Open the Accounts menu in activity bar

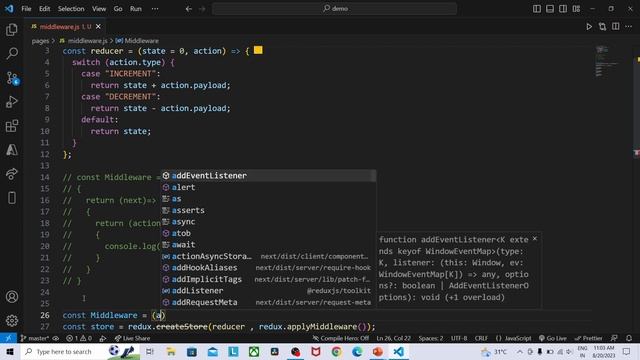pos(12,297)
